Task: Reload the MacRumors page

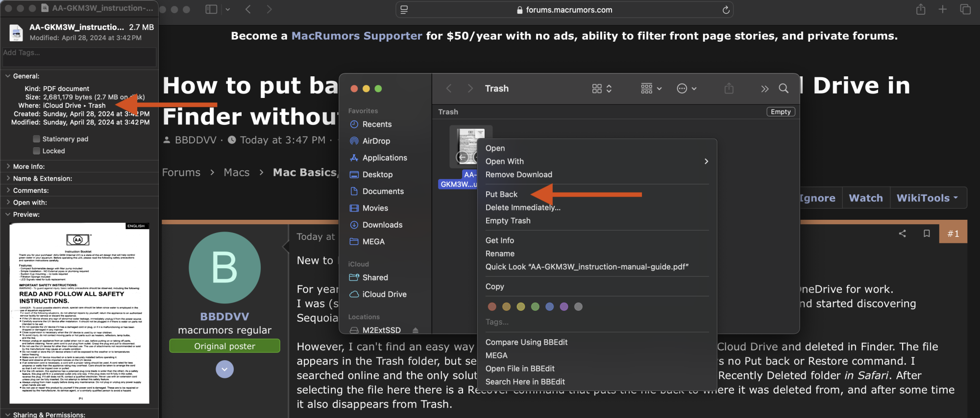Action: 726,10
